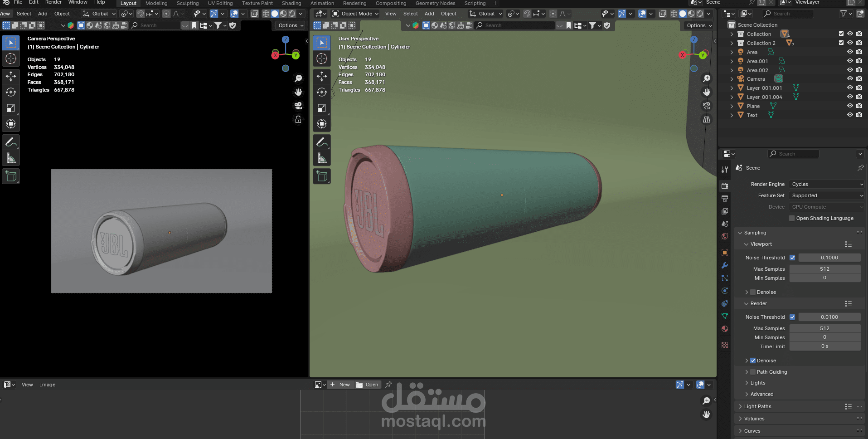
Task: Pin the Scene properties panel
Action: pyautogui.click(x=860, y=168)
